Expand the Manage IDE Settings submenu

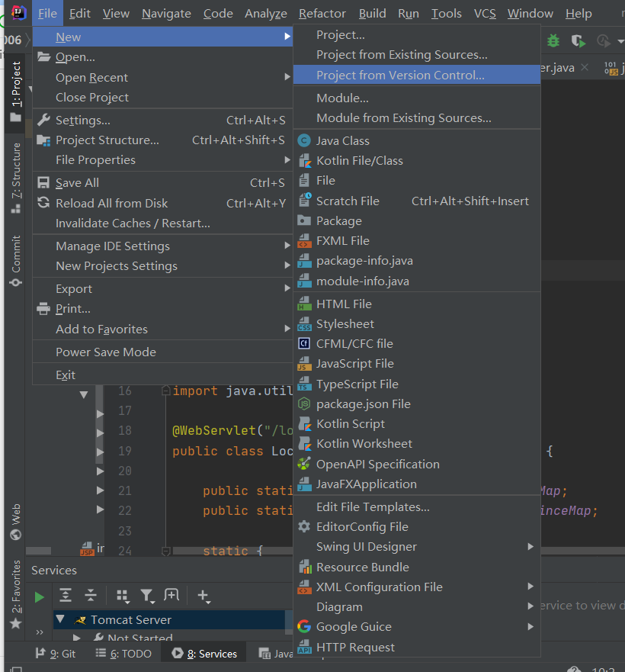162,246
